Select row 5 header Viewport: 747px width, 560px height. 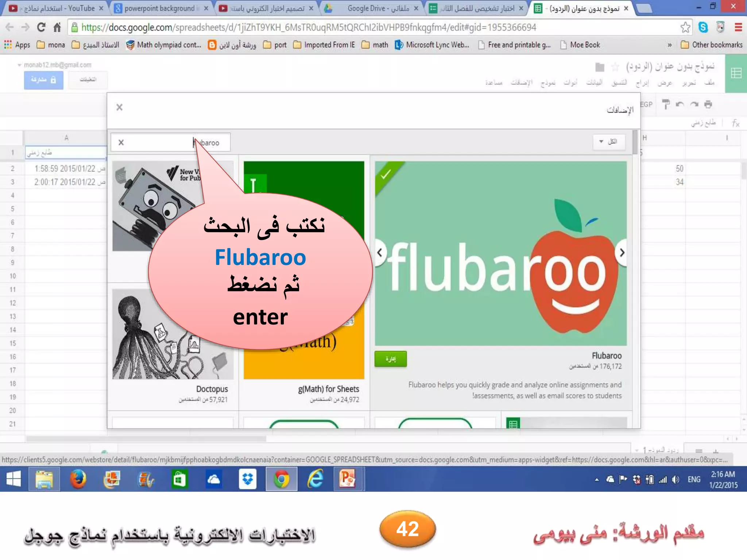[x=12, y=209]
